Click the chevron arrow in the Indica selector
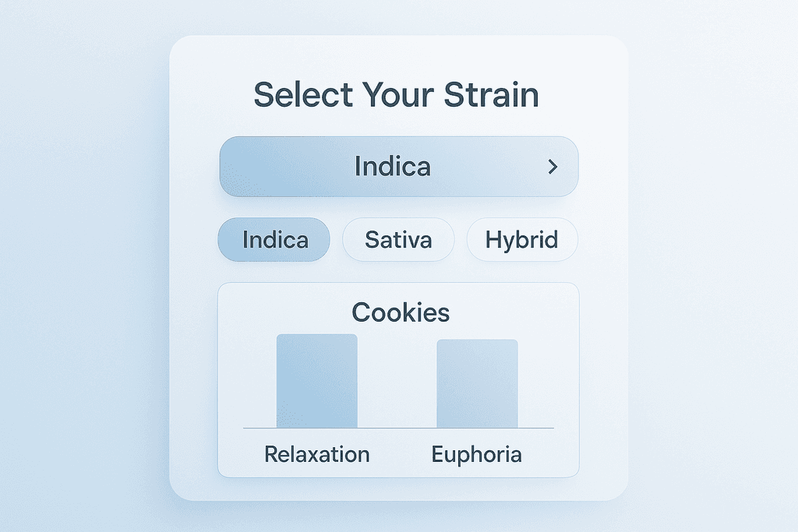 click(553, 167)
